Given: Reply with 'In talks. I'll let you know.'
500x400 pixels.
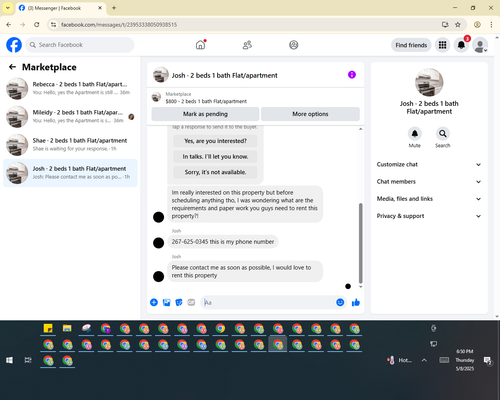Looking at the screenshot, I should pyautogui.click(x=215, y=157).
